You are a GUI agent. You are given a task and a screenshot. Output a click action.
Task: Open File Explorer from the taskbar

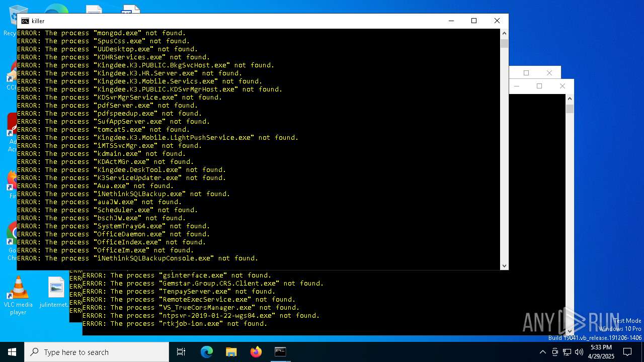point(231,352)
